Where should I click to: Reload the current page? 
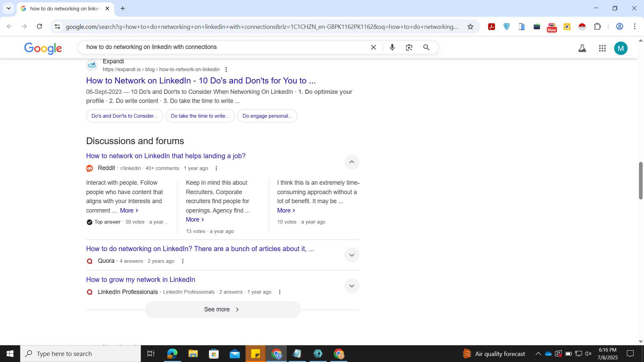click(39, 26)
